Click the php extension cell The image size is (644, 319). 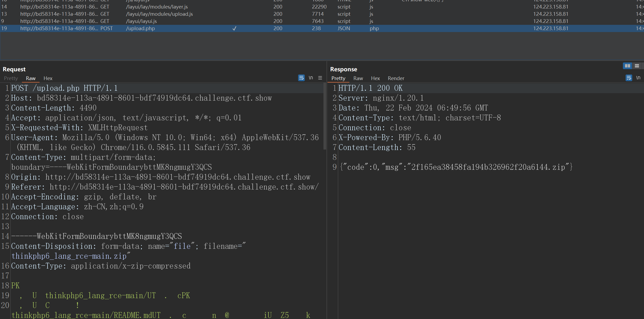pyautogui.click(x=374, y=28)
